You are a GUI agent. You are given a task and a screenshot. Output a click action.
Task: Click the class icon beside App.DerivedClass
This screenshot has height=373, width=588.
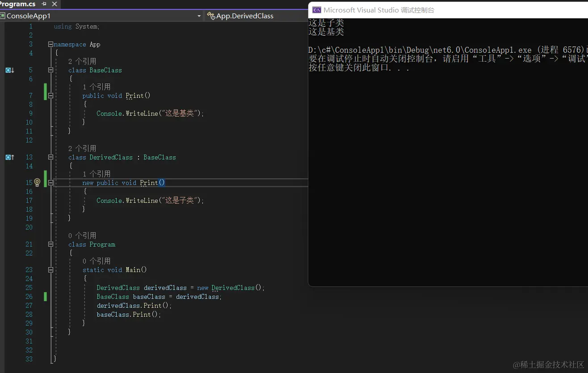pos(211,16)
